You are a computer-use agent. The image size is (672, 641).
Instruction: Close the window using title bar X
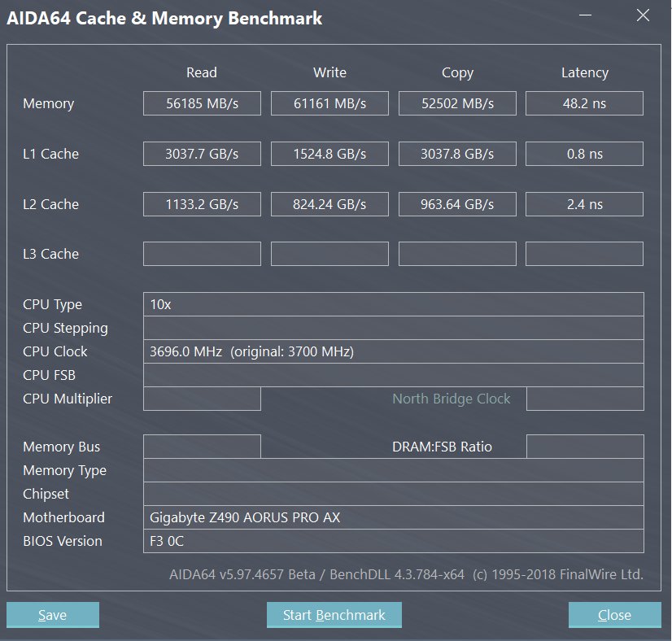(x=644, y=16)
